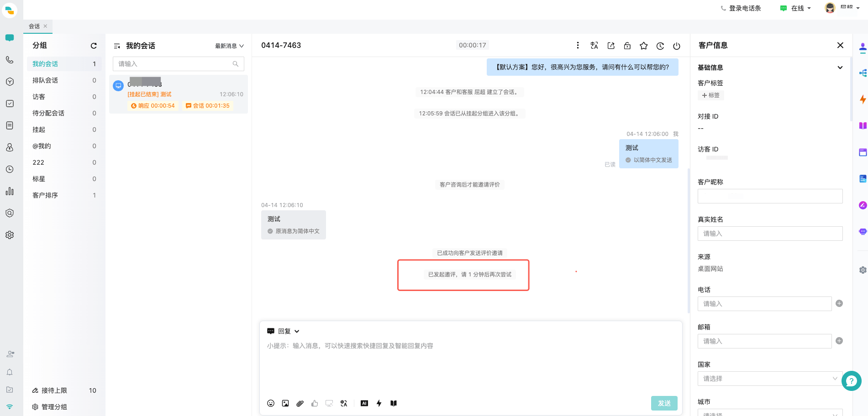The height and width of the screenshot is (416, 868).
Task: Open quick replies lightning icon in toolbar
Action: (379, 403)
